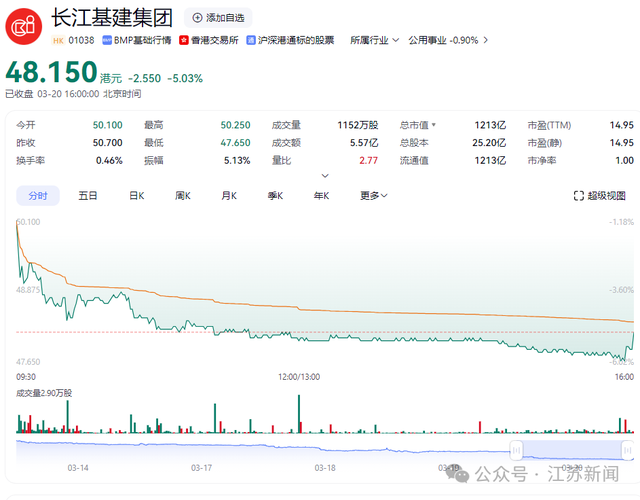The width and height of the screenshot is (640, 500).
Task: Select the 分时 chart tab
Action: 38,196
